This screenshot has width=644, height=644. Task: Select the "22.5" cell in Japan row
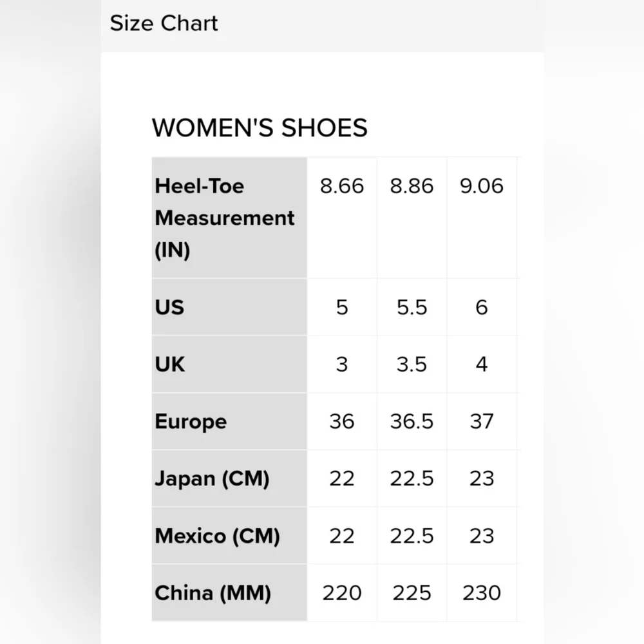(x=412, y=478)
